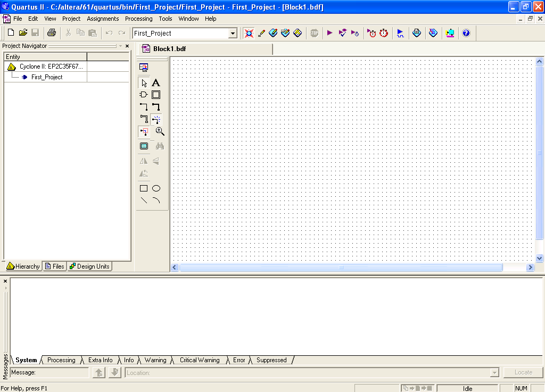Open the Help menu
This screenshot has height=392, width=545.
(x=210, y=19)
